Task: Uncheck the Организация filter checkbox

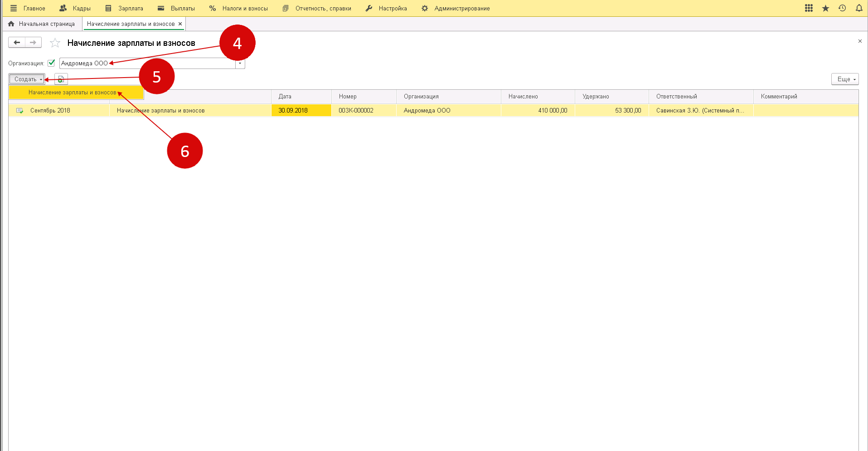Action: [x=51, y=63]
